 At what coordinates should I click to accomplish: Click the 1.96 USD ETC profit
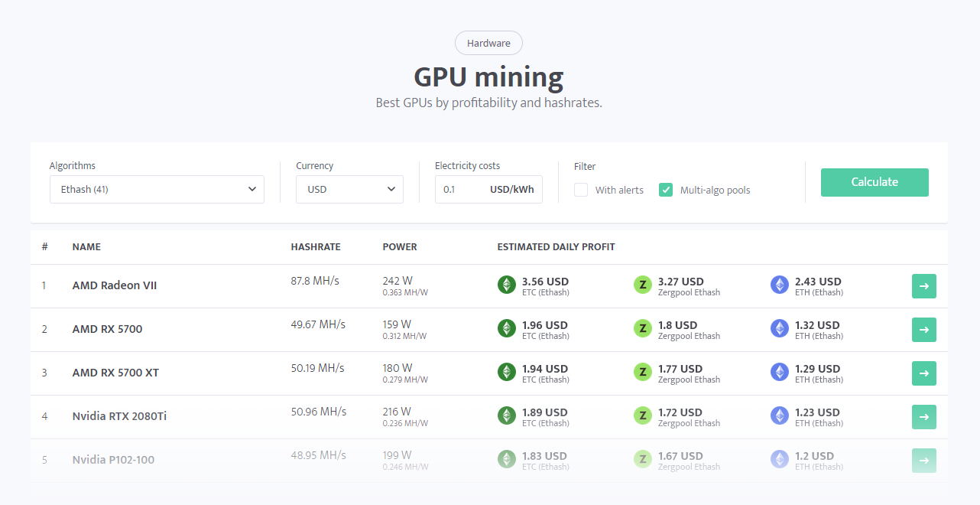click(545, 325)
